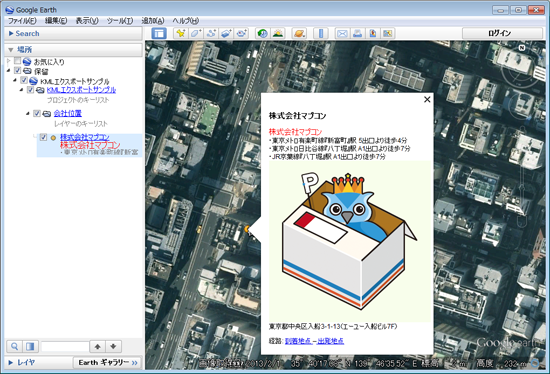Click the move up arrow button
This screenshot has height=374, width=550.
[x=98, y=347]
